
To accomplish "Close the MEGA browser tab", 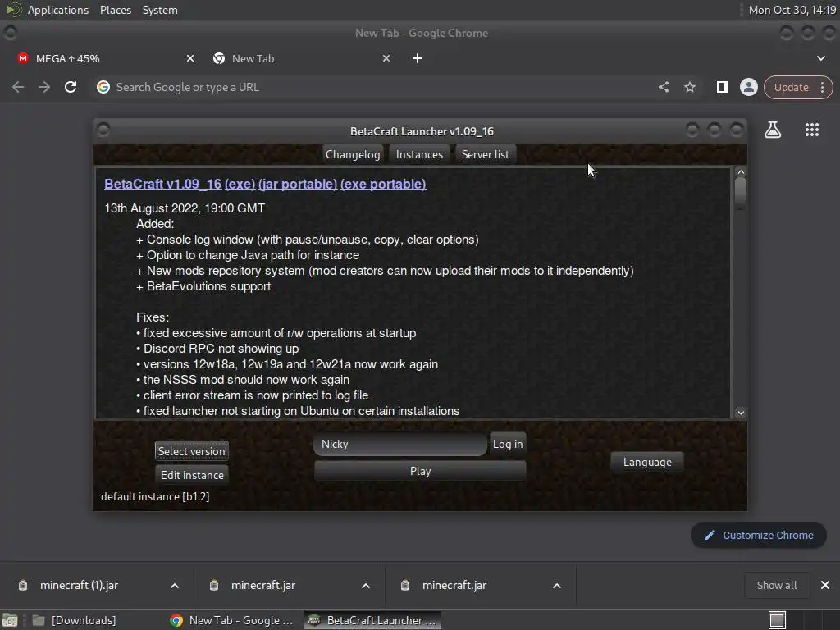I will 190,58.
